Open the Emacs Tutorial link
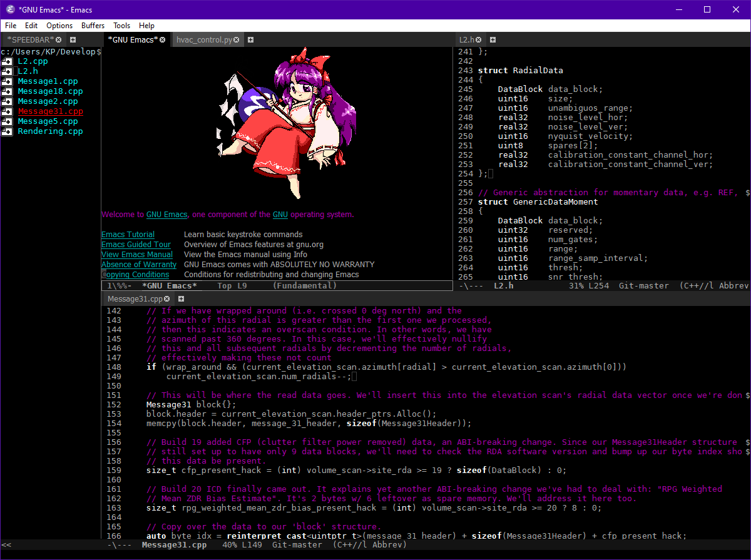 click(127, 234)
